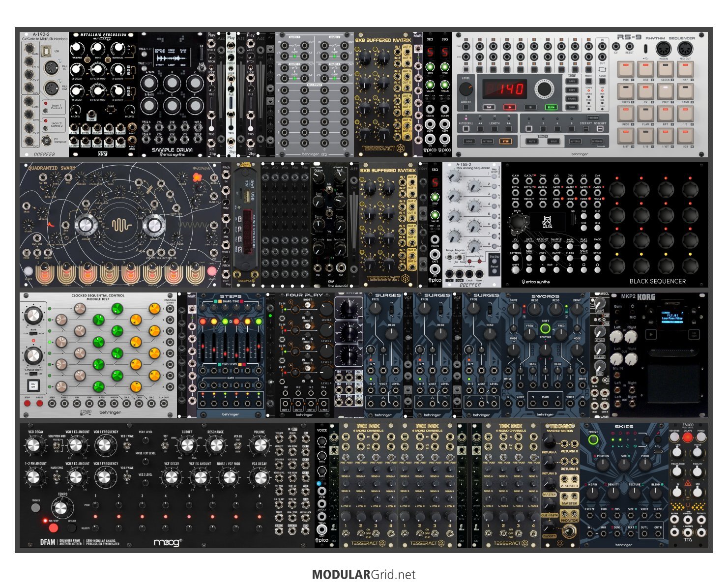This screenshot has height=585, width=728.
Task: Click the DUMP button on RS-9
Action: (572, 107)
